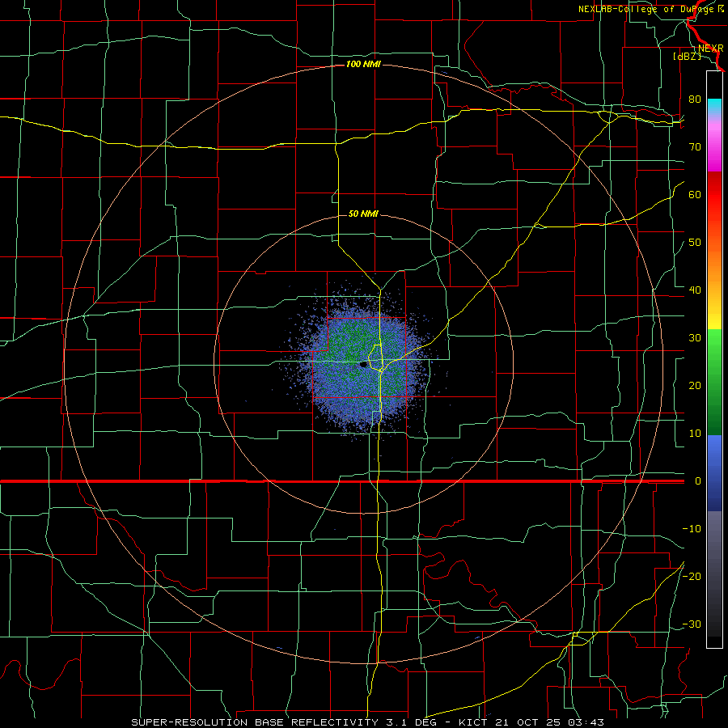Click the NEXR label above the legend
This screenshot has height=728, width=728.
pos(710,49)
